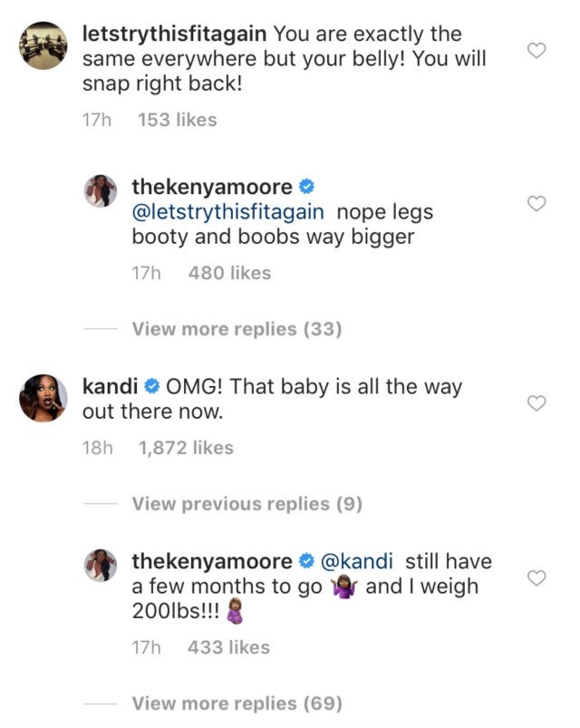Tap the verified badge on the 'nope legs' reply
Viewport: 580px width, 728px height.
[307, 188]
